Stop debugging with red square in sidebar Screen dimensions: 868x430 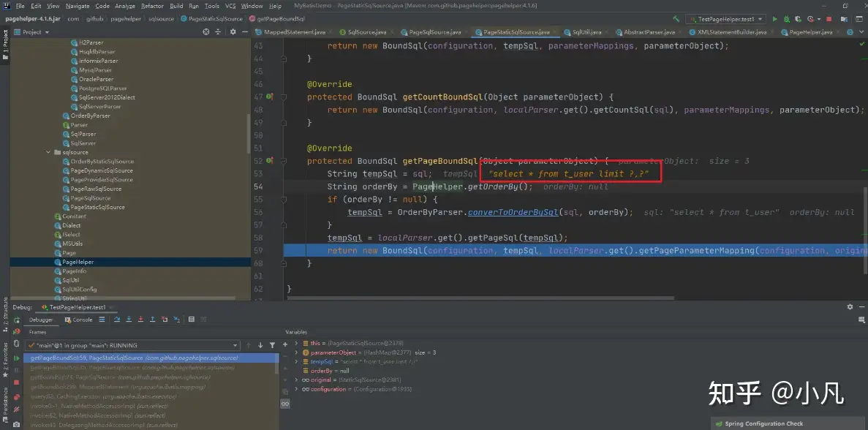17,382
